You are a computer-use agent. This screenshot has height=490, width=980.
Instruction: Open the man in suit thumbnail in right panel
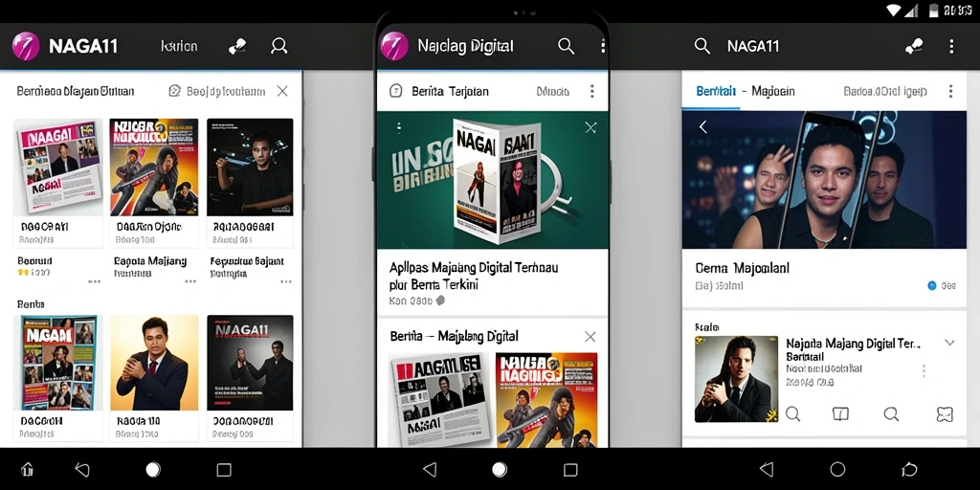pyautogui.click(x=736, y=379)
